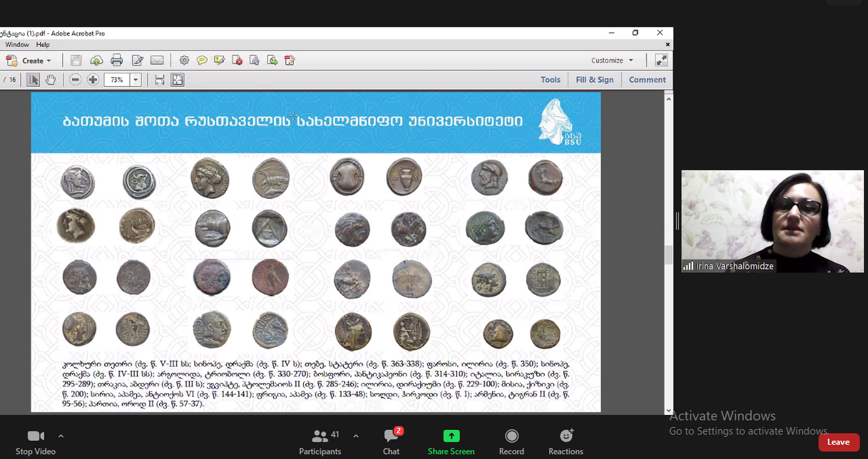
Task: Click the 73% zoom input field
Action: click(117, 80)
